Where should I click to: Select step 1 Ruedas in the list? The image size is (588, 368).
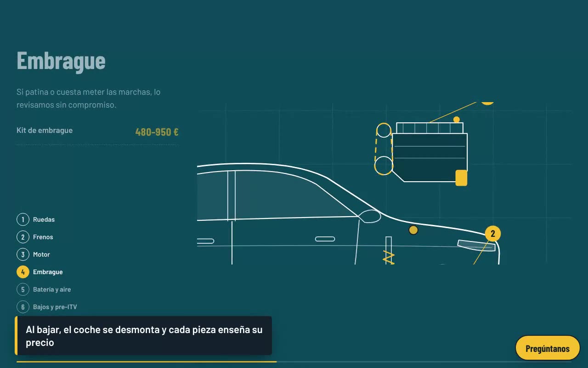36,219
